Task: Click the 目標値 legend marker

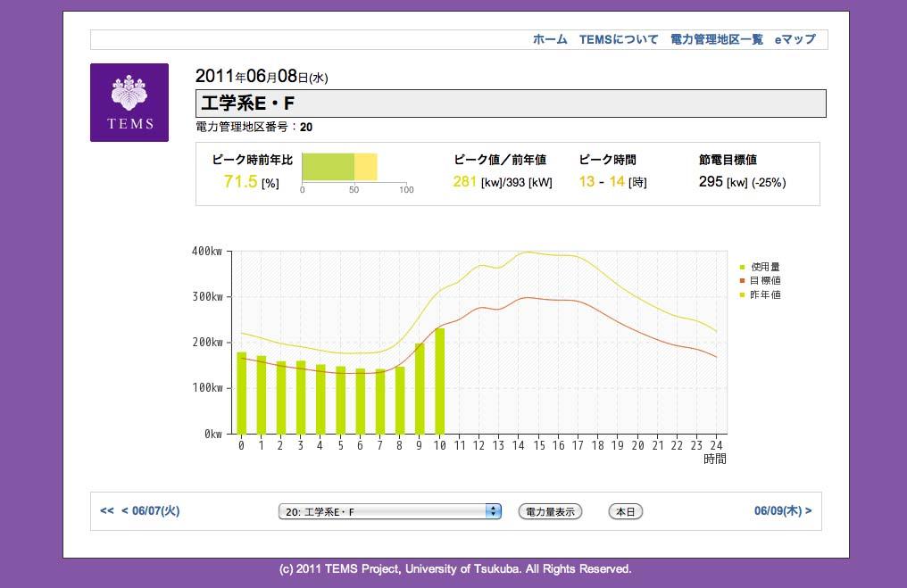Action: 742,281
